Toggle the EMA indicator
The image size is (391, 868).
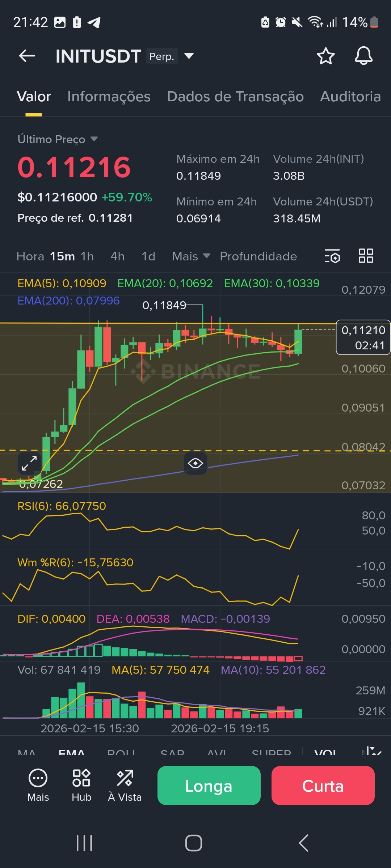(x=72, y=752)
